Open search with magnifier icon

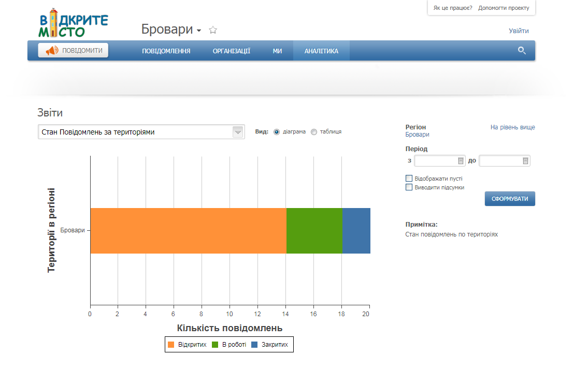tap(521, 50)
